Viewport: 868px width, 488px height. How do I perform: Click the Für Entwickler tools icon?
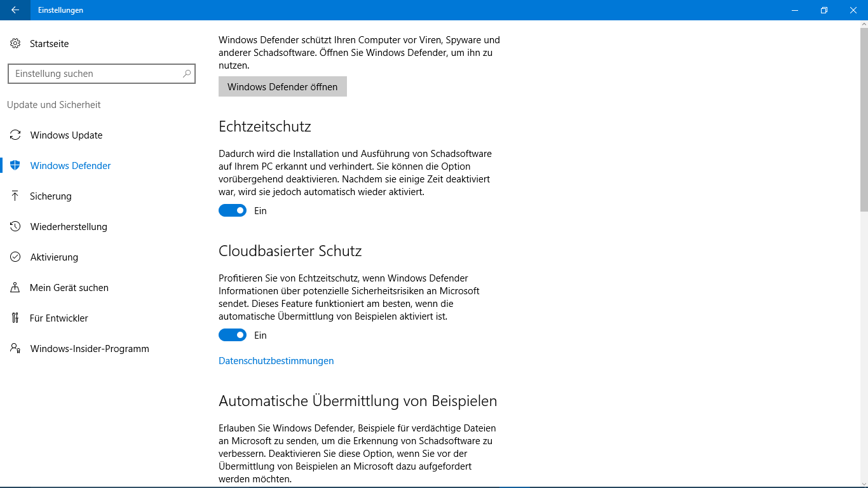pyautogui.click(x=15, y=318)
